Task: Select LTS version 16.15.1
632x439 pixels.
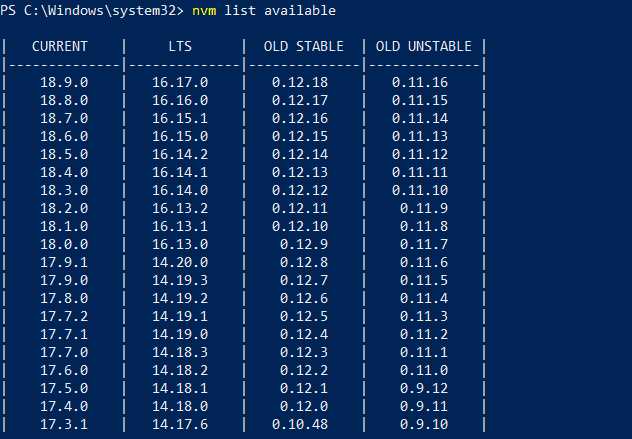Action: click(180, 118)
